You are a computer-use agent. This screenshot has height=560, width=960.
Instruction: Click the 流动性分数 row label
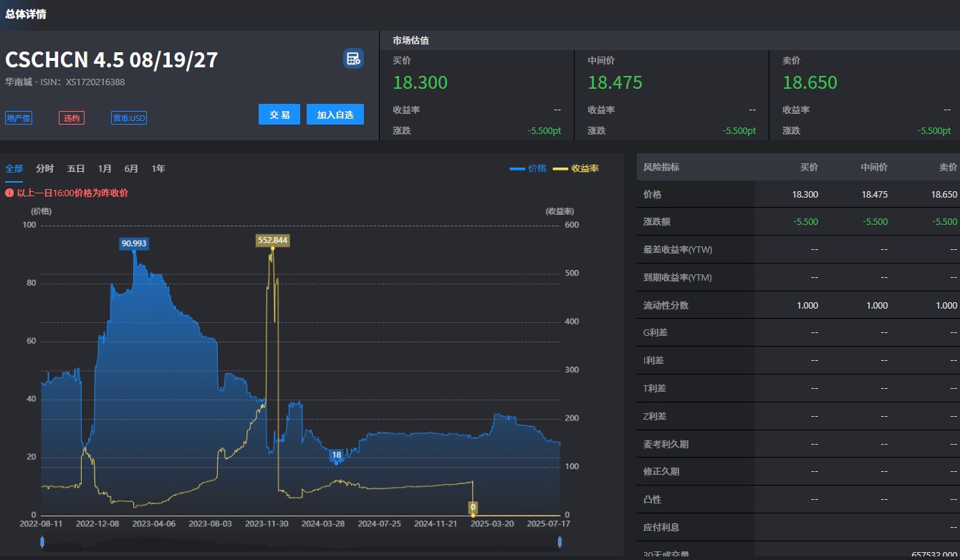[666, 305]
